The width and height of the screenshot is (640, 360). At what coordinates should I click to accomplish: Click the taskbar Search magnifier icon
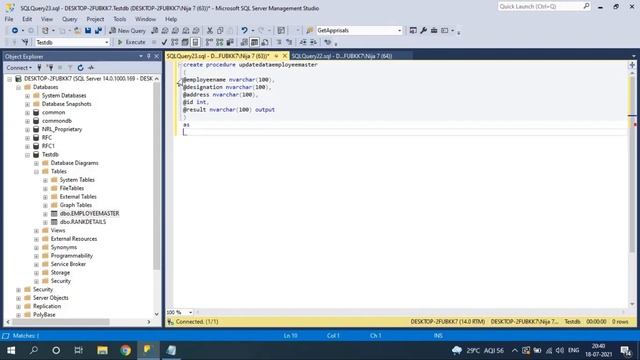click(x=34, y=350)
